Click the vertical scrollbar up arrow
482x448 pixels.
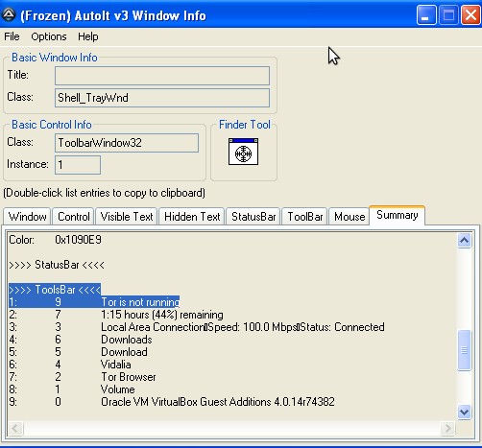click(464, 240)
